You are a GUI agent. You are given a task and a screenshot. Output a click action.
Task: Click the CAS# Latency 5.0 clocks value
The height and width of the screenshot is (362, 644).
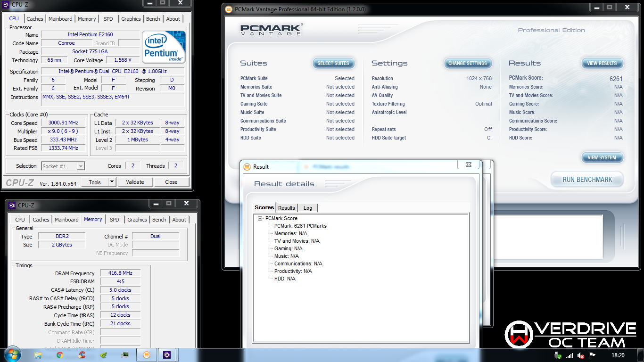point(120,290)
